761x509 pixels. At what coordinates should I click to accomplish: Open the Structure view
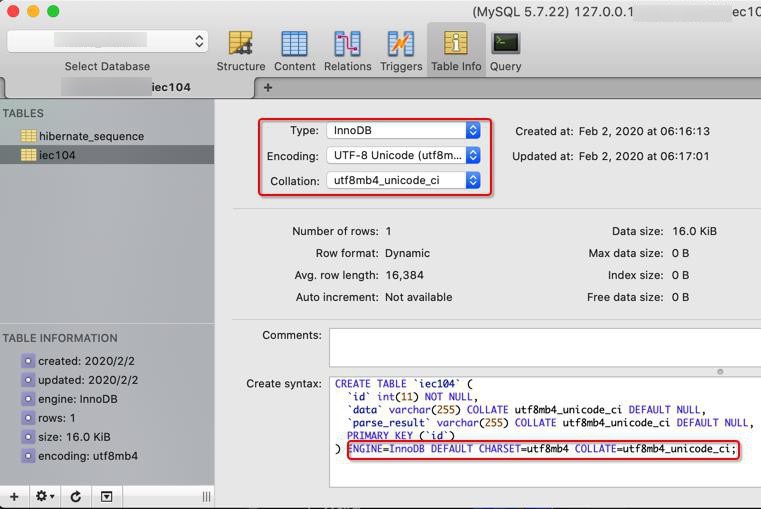click(x=241, y=51)
